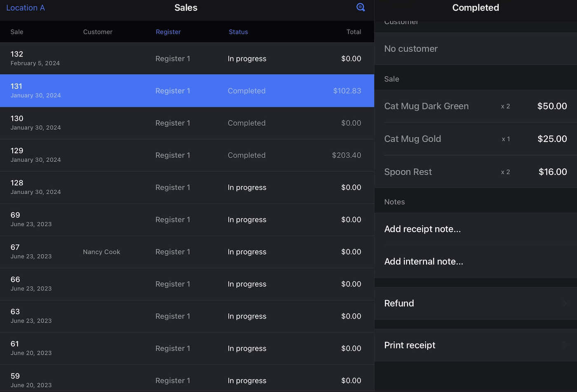Select sale 128 in progress
This screenshot has width=577, height=392.
(187, 187)
